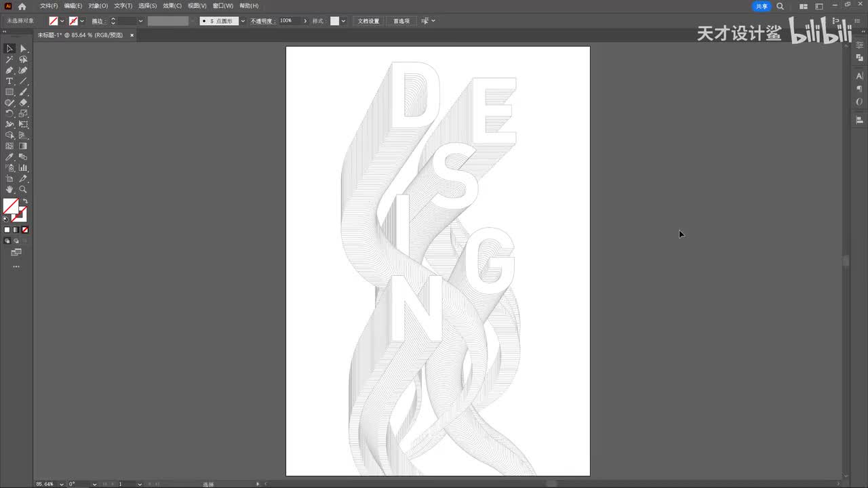868x488 pixels.
Task: Enable Draw Behind mode
Action: (x=16, y=241)
